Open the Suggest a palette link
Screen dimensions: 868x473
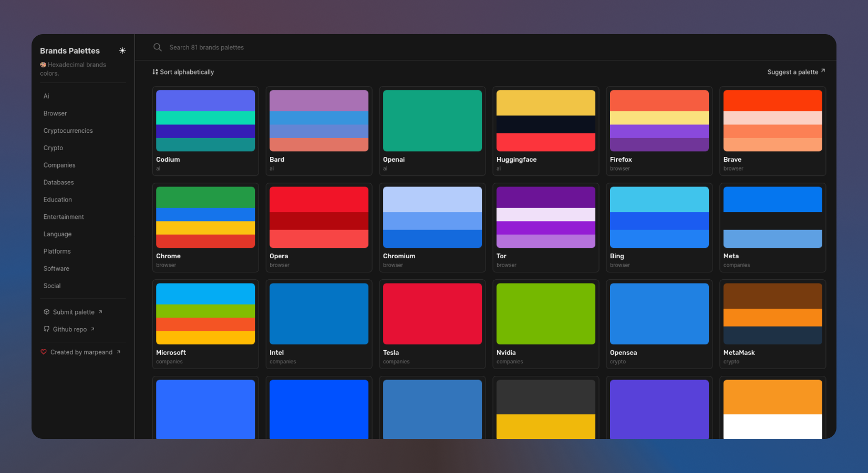point(792,72)
